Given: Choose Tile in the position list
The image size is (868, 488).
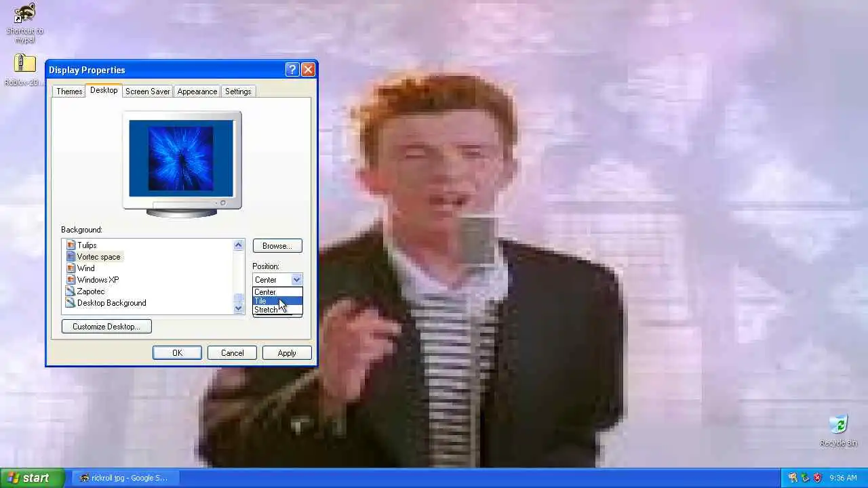Looking at the screenshot, I should tap(277, 301).
